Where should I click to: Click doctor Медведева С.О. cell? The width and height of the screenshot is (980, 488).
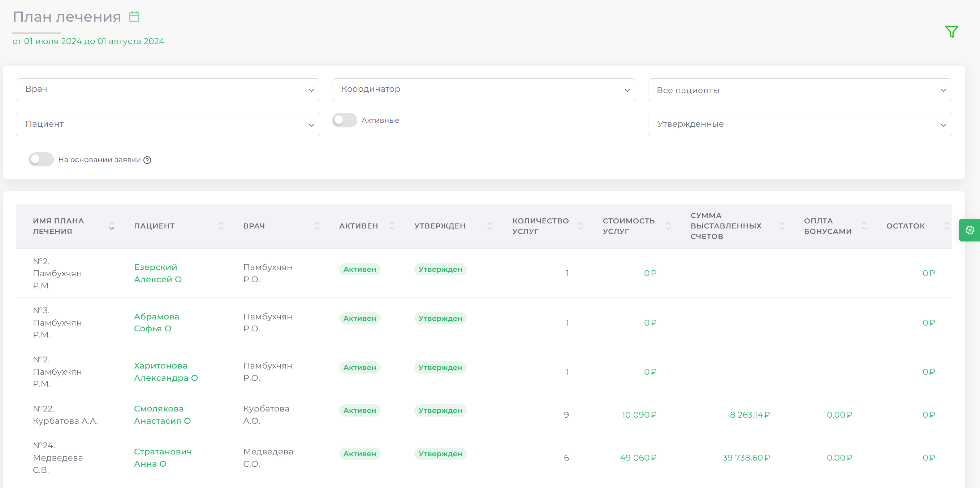[x=268, y=458]
